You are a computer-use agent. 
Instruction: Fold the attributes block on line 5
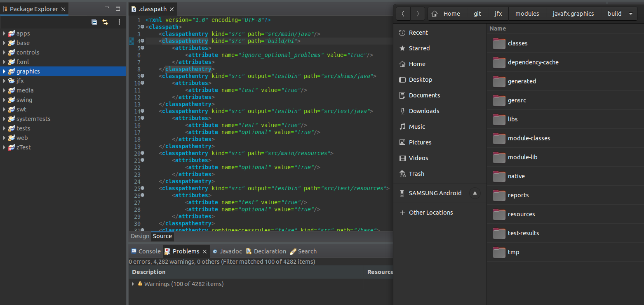pyautogui.click(x=142, y=48)
